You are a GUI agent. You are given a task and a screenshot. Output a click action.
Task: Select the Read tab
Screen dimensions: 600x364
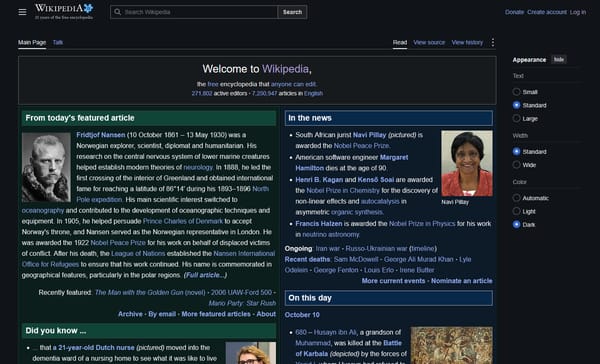(400, 42)
